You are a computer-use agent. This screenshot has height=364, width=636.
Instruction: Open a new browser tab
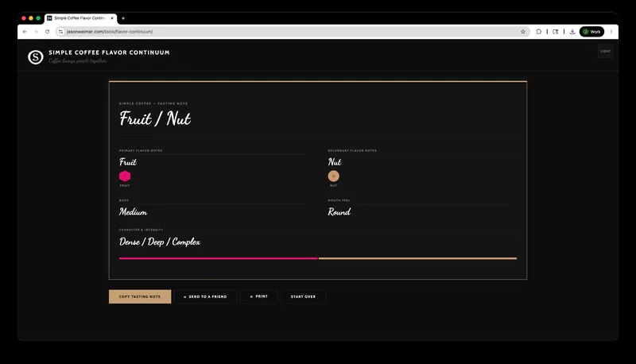123,18
